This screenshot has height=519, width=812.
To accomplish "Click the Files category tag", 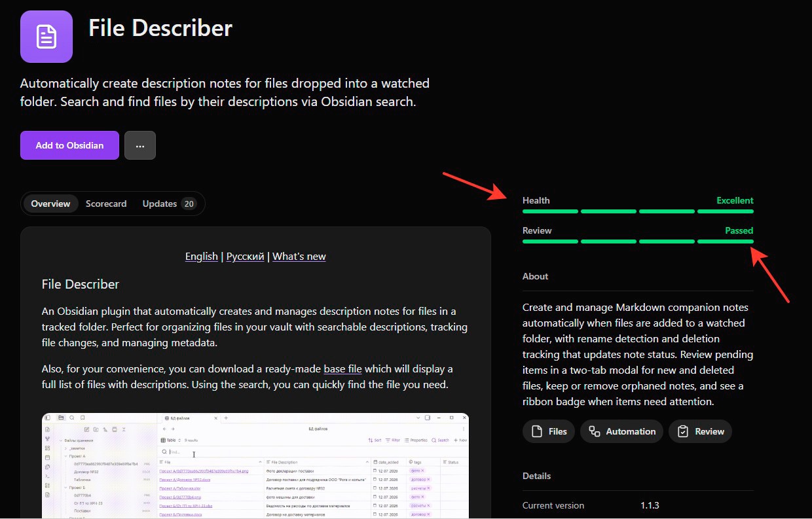I will point(549,431).
